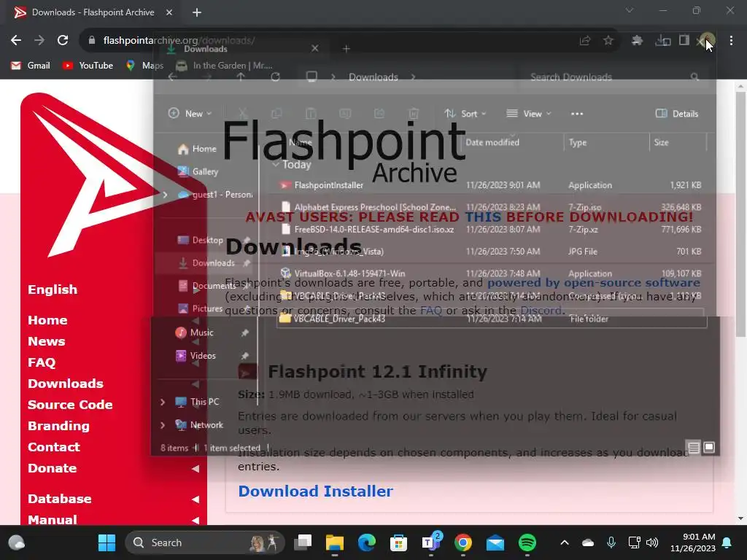Expand Network in Explorer tree

[163, 425]
